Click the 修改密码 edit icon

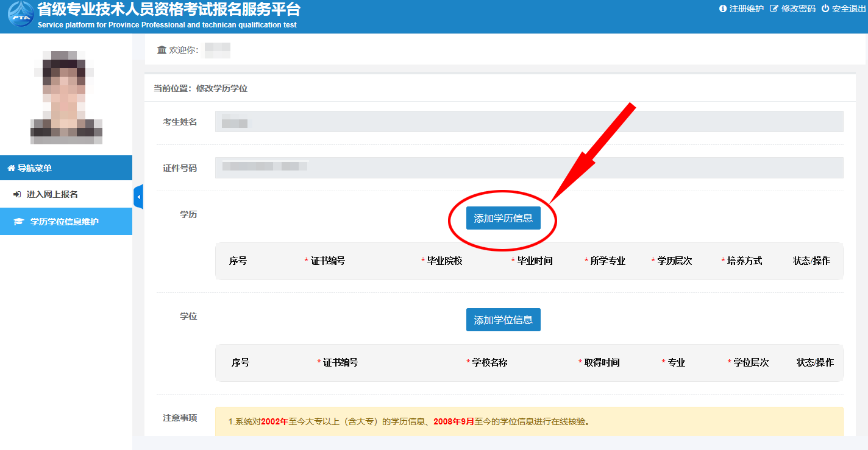click(774, 9)
